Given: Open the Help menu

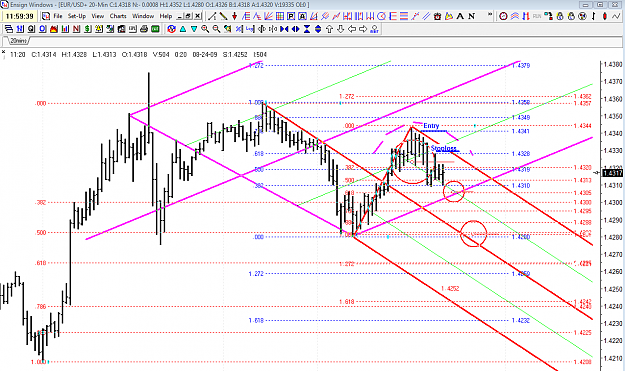Looking at the screenshot, I should (166, 16).
